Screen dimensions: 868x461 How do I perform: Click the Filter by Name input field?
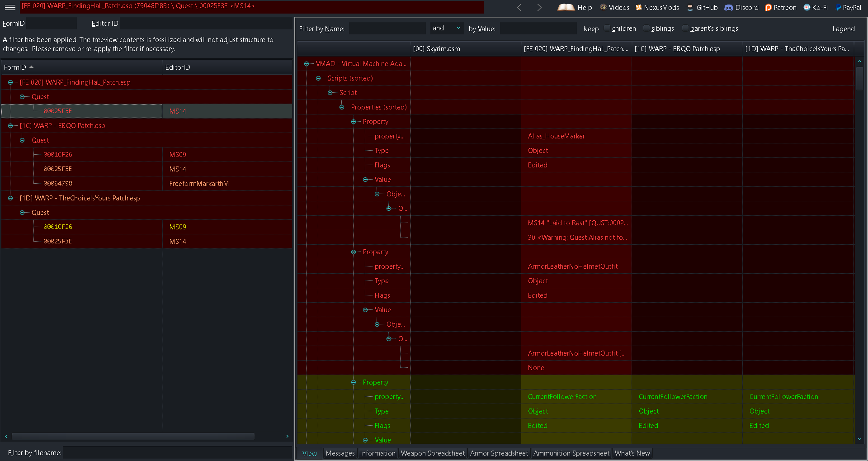(x=387, y=28)
